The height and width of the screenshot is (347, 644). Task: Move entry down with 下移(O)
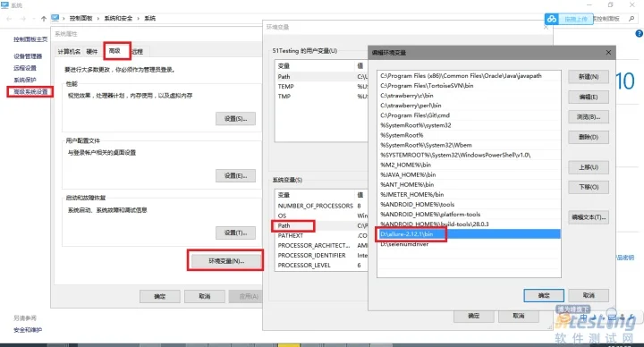pos(589,187)
